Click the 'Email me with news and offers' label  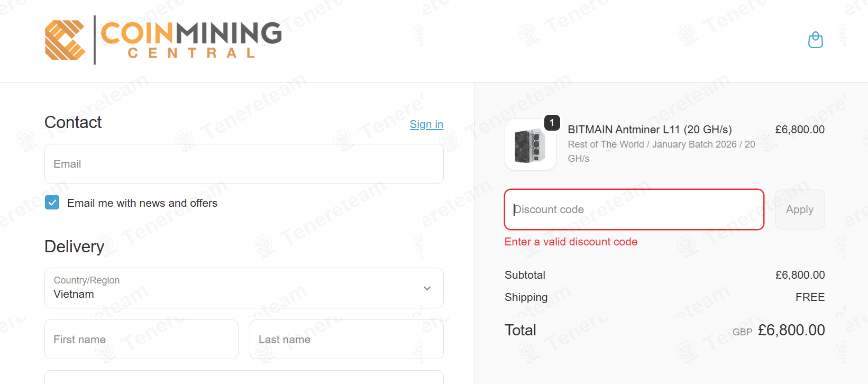coord(142,203)
